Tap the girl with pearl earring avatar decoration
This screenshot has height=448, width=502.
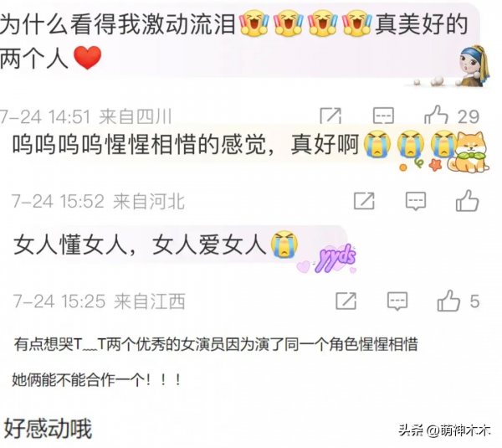coord(474,66)
